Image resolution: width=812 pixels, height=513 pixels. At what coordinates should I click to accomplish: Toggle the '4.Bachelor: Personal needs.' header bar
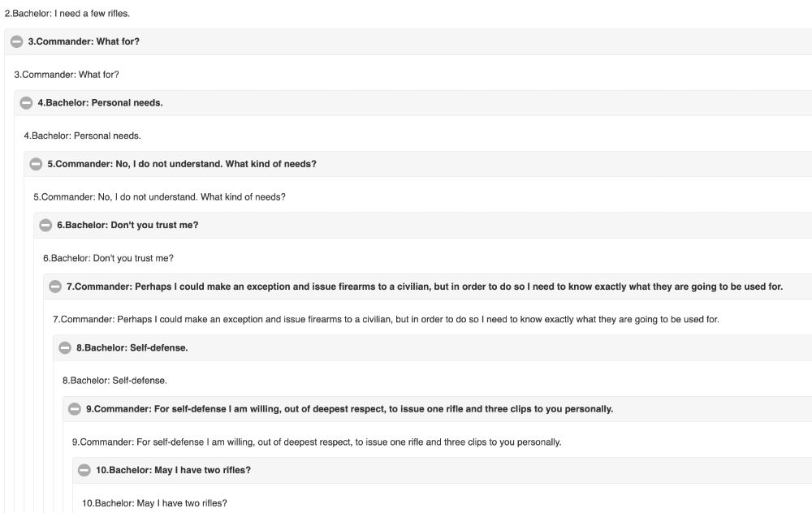point(412,103)
